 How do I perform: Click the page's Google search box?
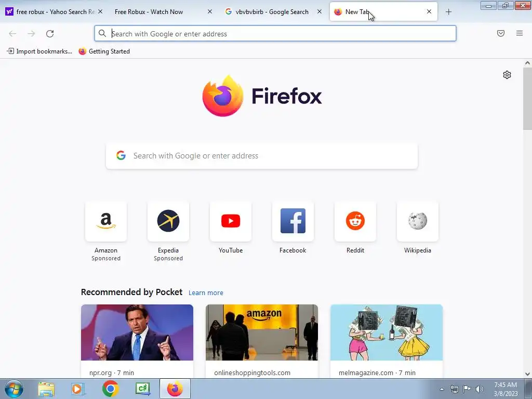click(x=262, y=156)
